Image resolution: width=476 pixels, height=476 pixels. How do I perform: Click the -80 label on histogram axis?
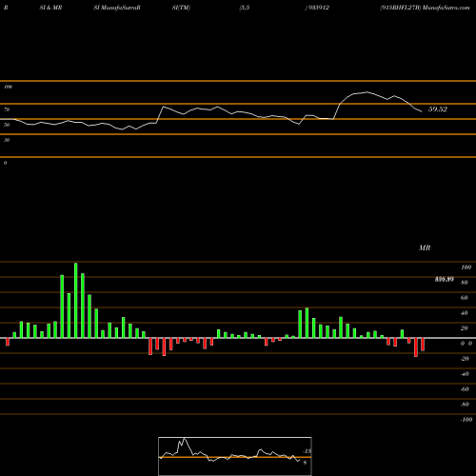point(465,405)
